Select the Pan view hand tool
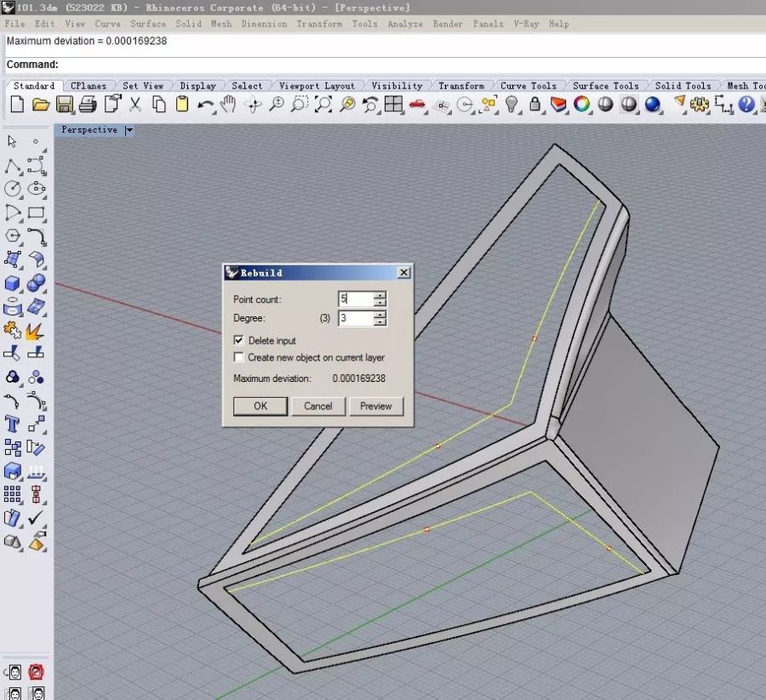Screen dimensions: 766x700 pyautogui.click(x=228, y=105)
